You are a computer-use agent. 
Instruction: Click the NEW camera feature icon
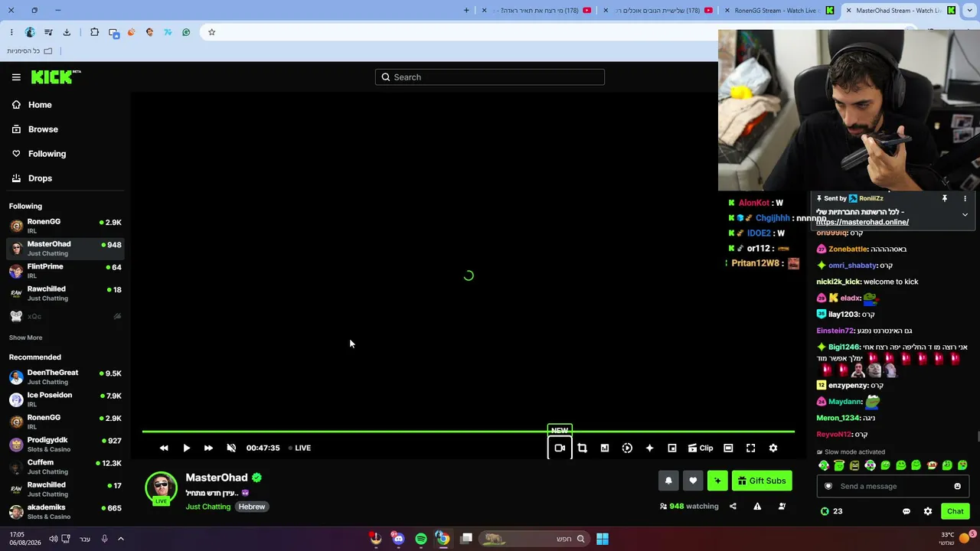[560, 448]
